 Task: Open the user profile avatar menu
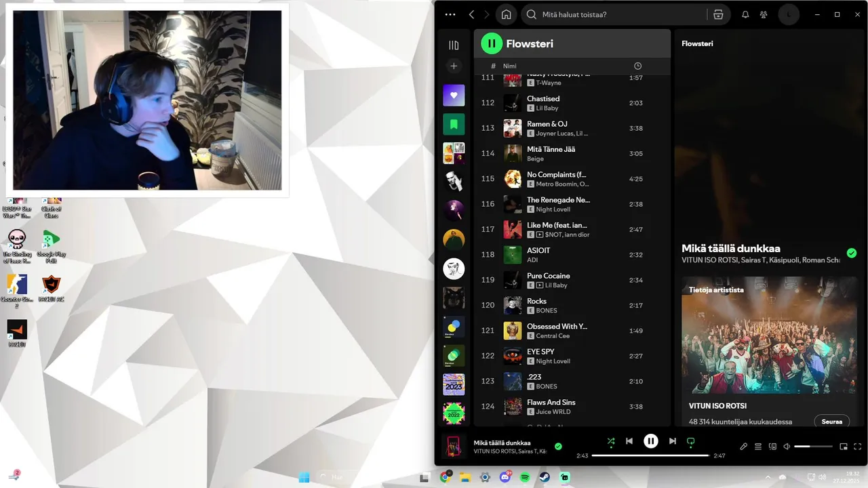click(x=789, y=14)
